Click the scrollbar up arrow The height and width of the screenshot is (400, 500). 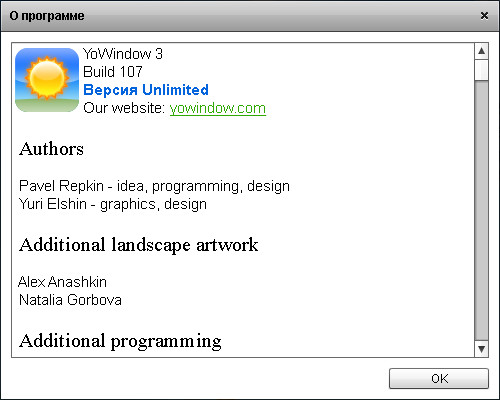point(481,51)
